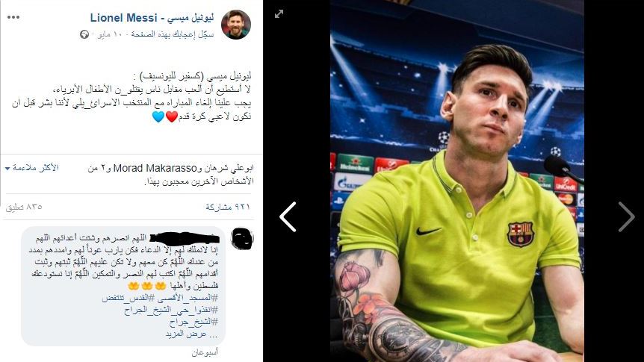Expand comment with عرض المزيد
This screenshot has height=362, width=644.
tap(192, 334)
